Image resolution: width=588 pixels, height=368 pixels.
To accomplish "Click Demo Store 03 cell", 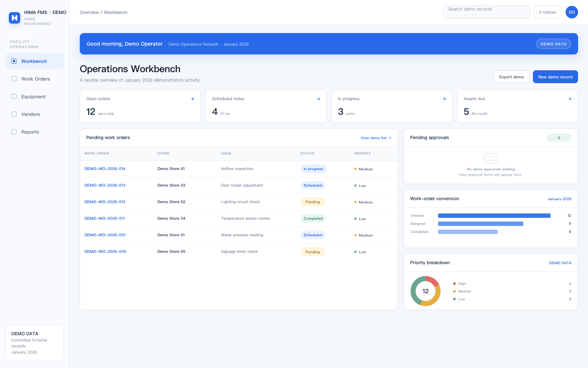I will click(171, 185).
